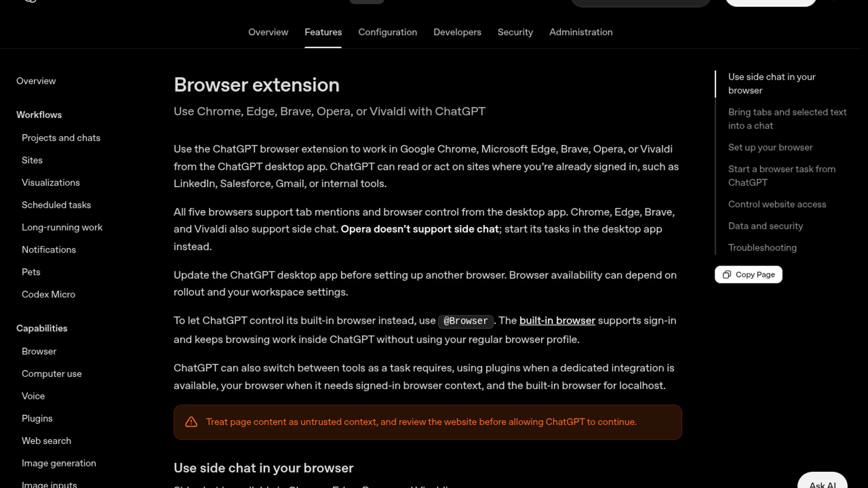The height and width of the screenshot is (488, 868).
Task: Go to Voice in the sidebar
Action: click(x=33, y=396)
